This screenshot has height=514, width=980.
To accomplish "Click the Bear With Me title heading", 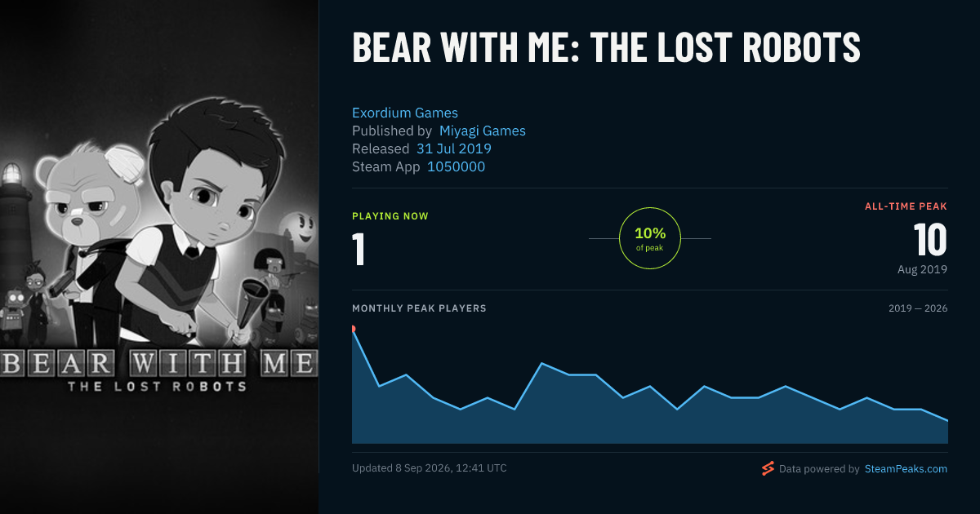I will click(x=606, y=48).
